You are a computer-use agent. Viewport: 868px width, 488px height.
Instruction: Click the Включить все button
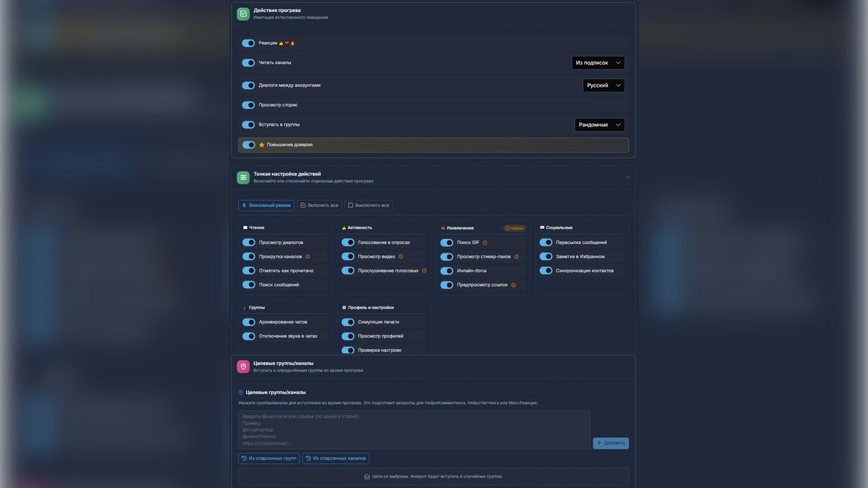pos(319,205)
